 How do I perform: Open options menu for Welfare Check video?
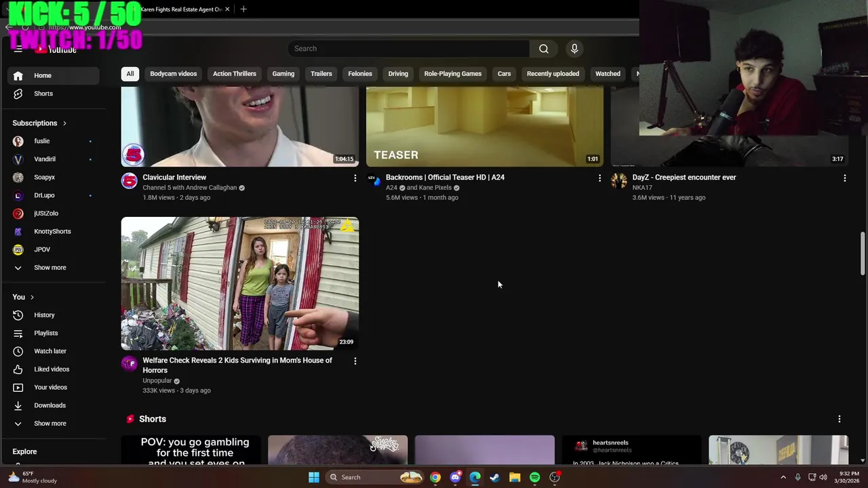pyautogui.click(x=355, y=361)
